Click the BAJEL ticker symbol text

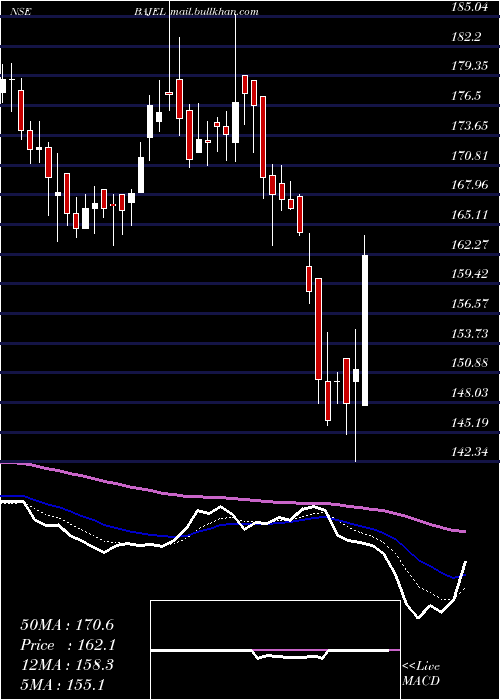pos(150,12)
